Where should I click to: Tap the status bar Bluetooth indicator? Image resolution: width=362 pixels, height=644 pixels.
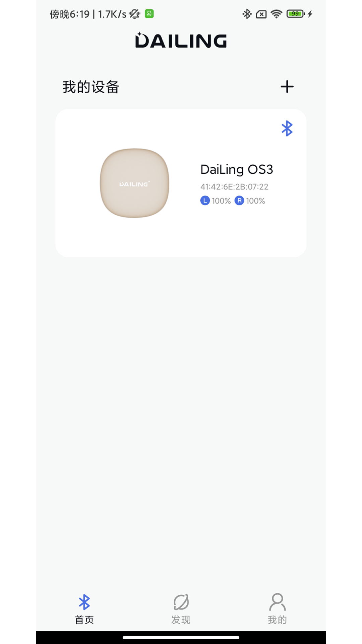pyautogui.click(x=247, y=14)
